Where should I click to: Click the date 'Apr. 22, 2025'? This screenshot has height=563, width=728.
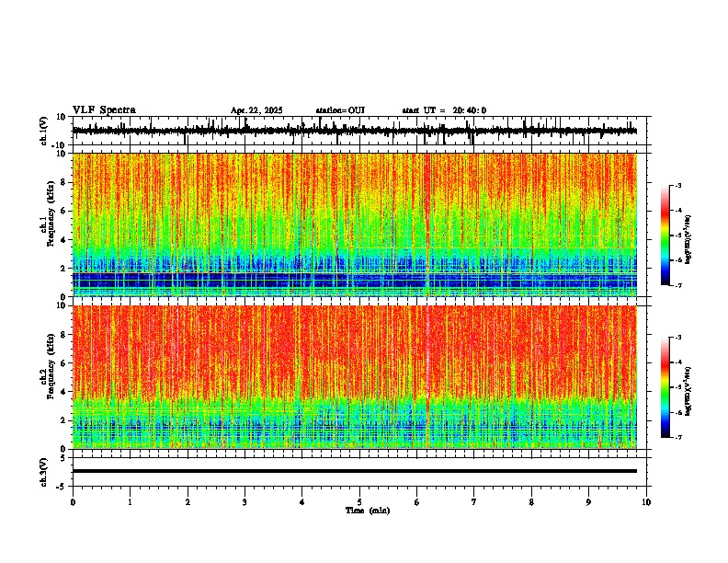tap(256, 110)
